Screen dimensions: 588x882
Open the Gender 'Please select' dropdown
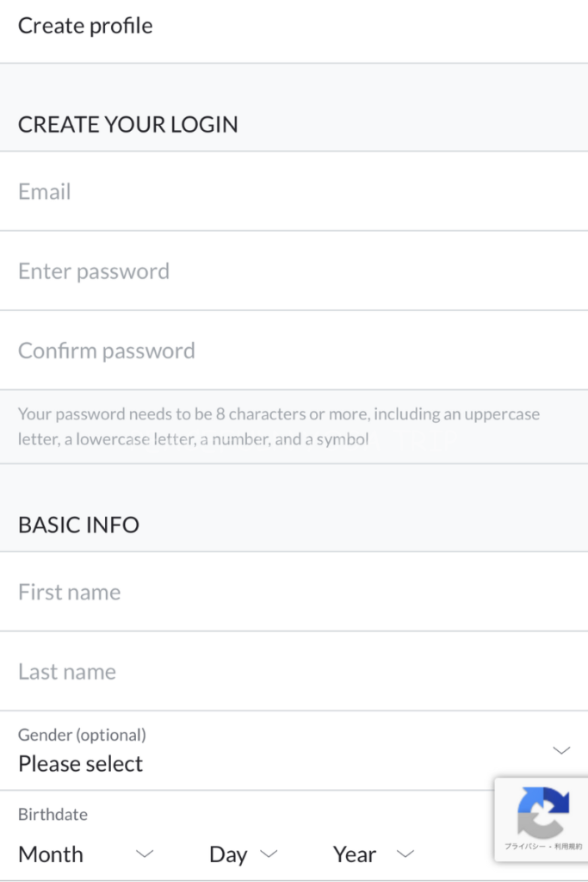click(81, 763)
